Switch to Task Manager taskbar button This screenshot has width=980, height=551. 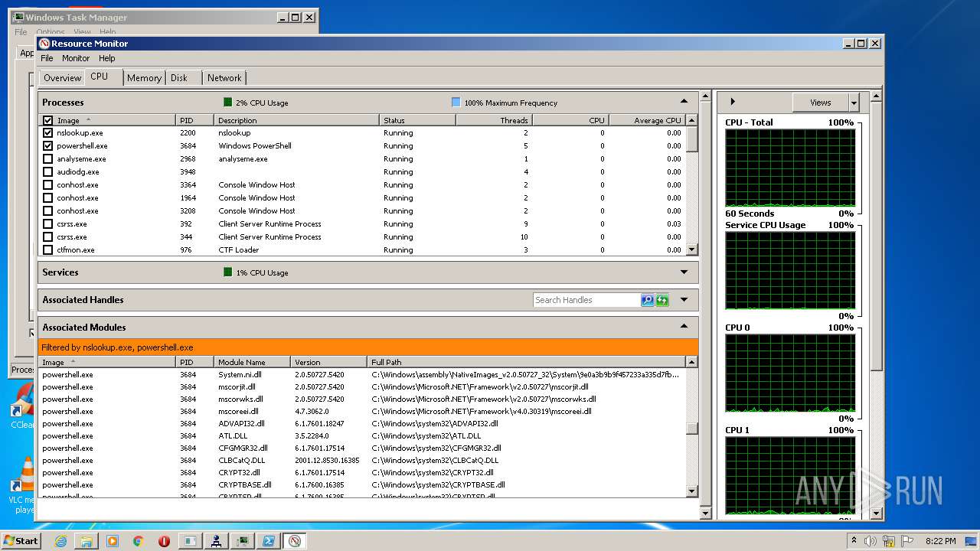(243, 541)
